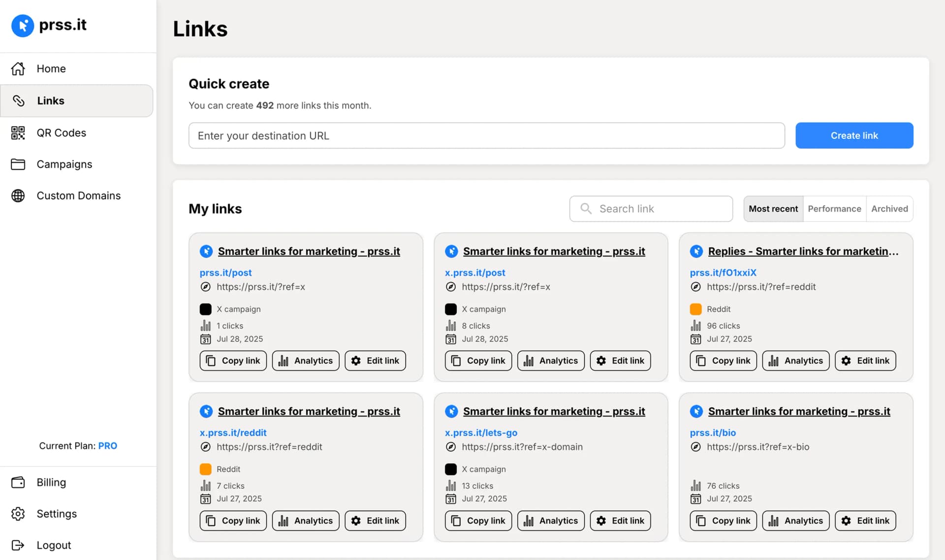945x560 pixels.
Task: Copy link for the x.prss.it/lets-go card
Action: [478, 521]
